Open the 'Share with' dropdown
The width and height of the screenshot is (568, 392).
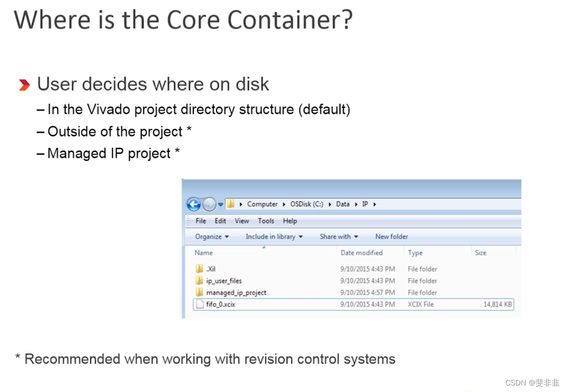pos(338,237)
